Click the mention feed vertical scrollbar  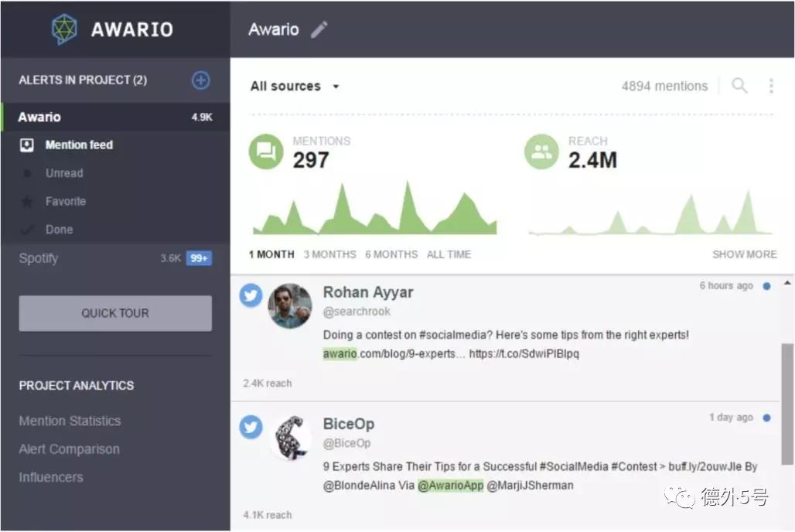(x=787, y=404)
